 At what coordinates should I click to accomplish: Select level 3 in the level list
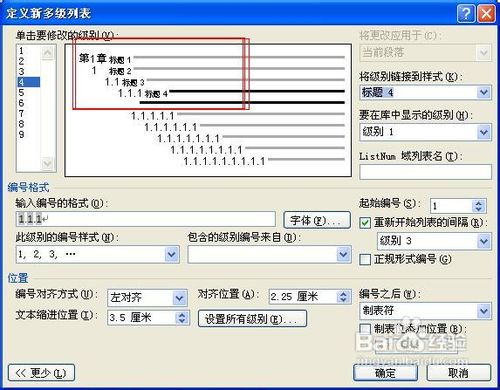(21, 71)
